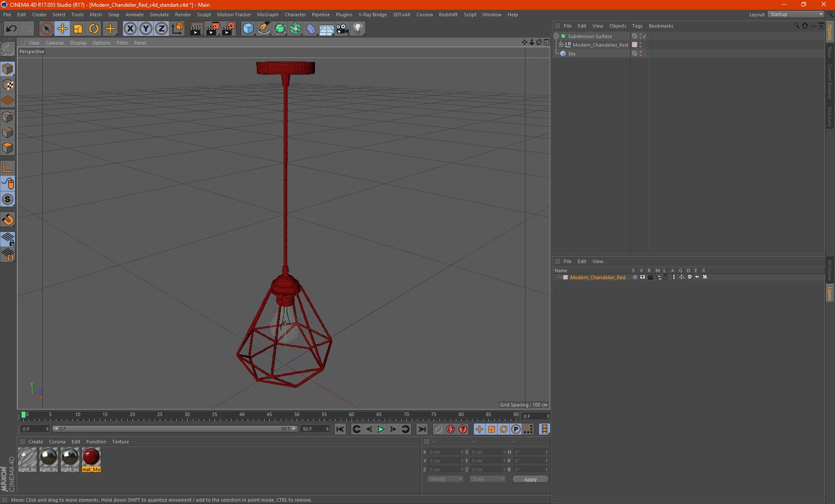Add a Camera object icon
Viewport: 835px width, 504px height.
click(342, 29)
